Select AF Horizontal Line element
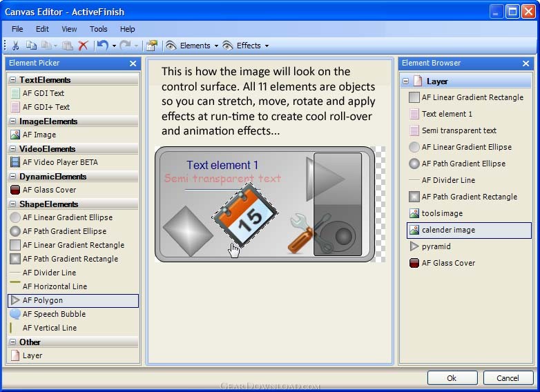 pyautogui.click(x=73, y=286)
